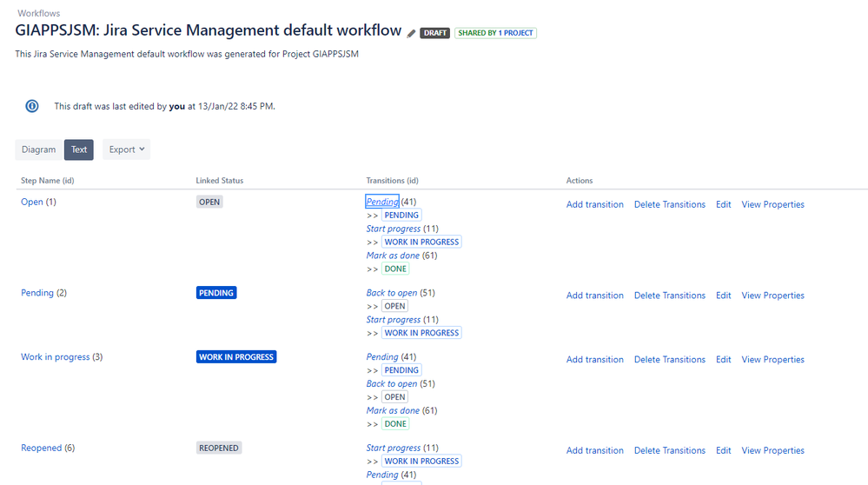Click Pending (41) transition in Open row
Image resolution: width=868 pixels, height=485 pixels.
click(382, 202)
